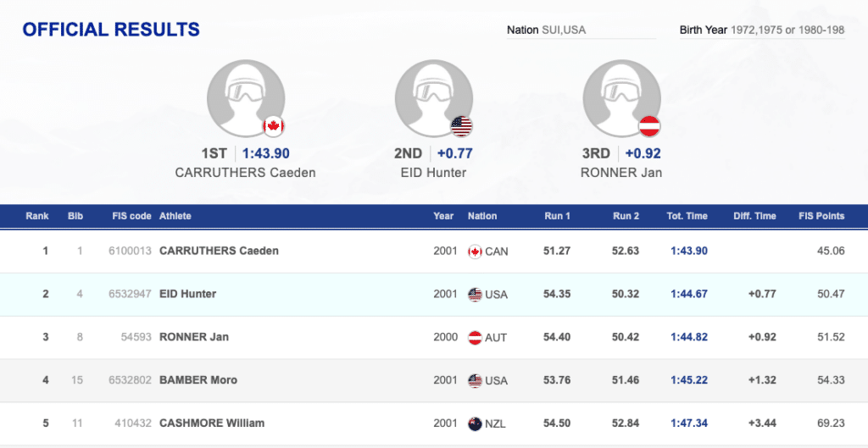
Task: Open CASHMORE William athlete row link
Action: [x=212, y=423]
